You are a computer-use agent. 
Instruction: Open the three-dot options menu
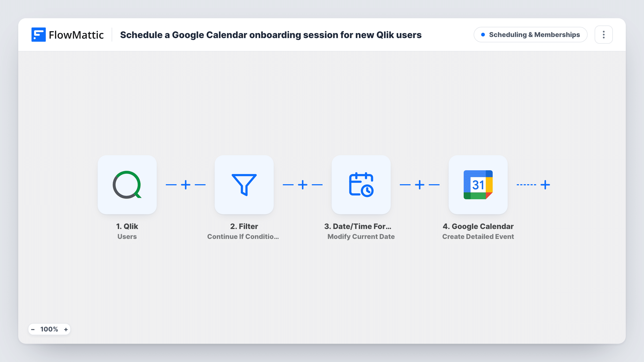click(x=604, y=35)
